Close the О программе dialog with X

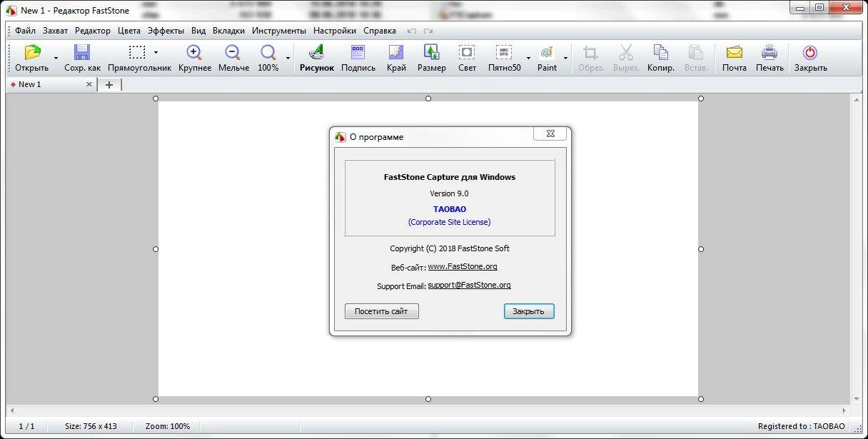550,133
